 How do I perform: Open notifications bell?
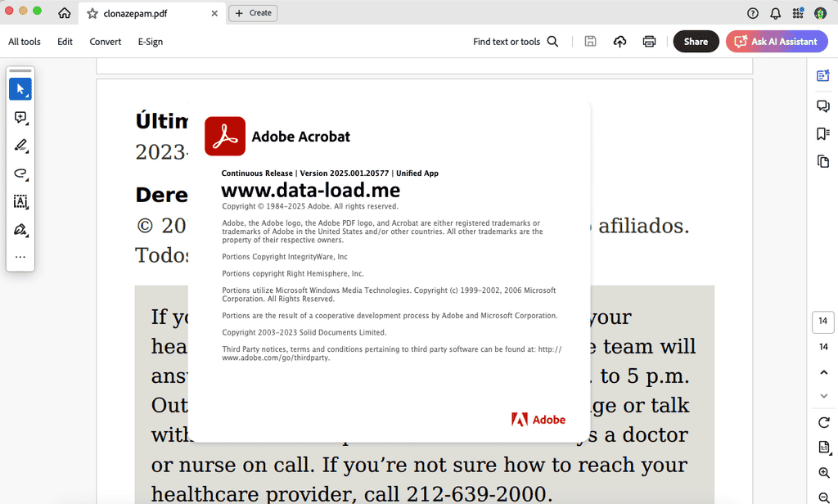point(776,13)
